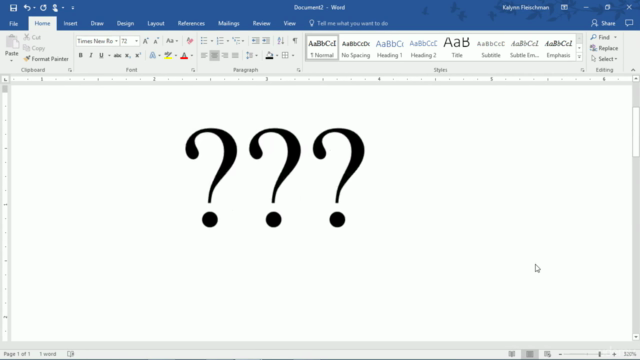Click the proofing check icon in status bar

tap(71, 354)
